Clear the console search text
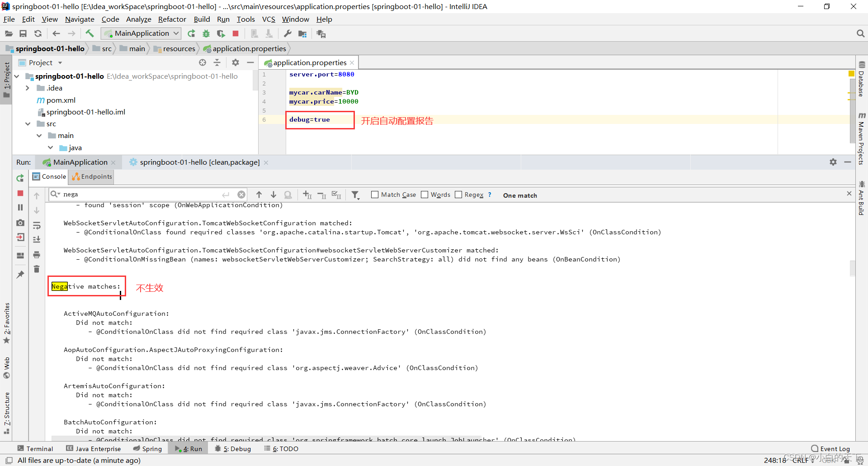Image resolution: width=868 pixels, height=466 pixels. click(241, 195)
